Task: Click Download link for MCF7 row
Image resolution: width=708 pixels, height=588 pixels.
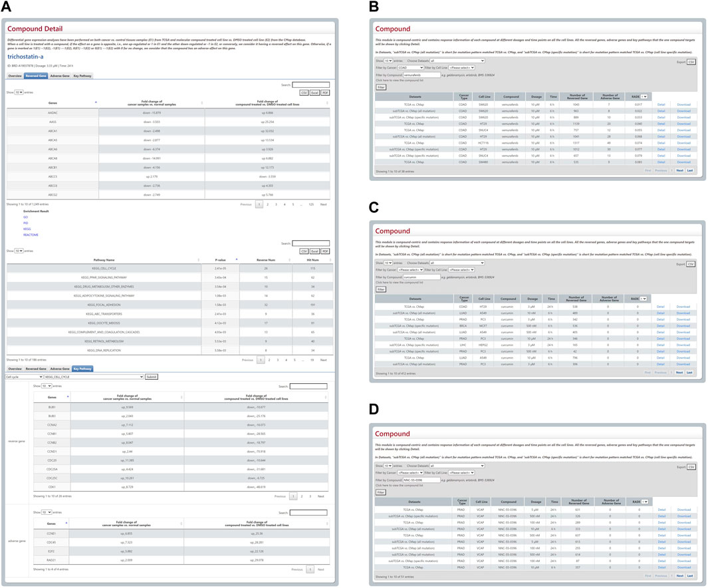Action: coord(683,326)
